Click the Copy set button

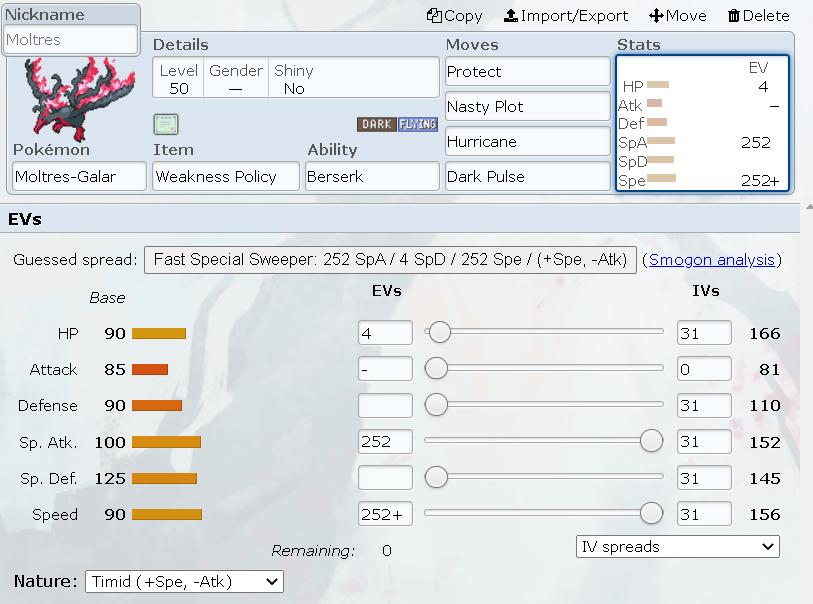coord(454,16)
